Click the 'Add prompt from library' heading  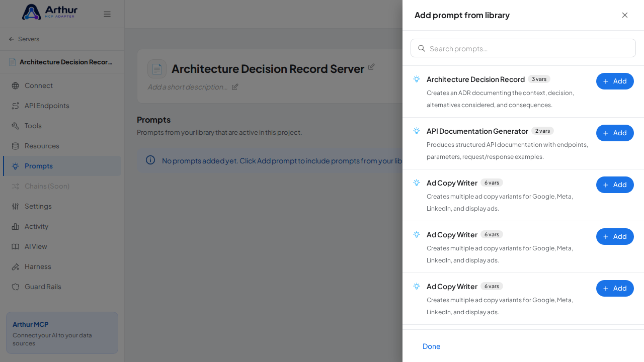[462, 15]
